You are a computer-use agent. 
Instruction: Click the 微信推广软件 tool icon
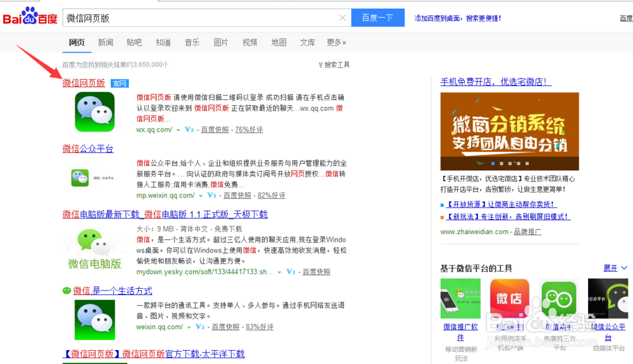coord(461,298)
